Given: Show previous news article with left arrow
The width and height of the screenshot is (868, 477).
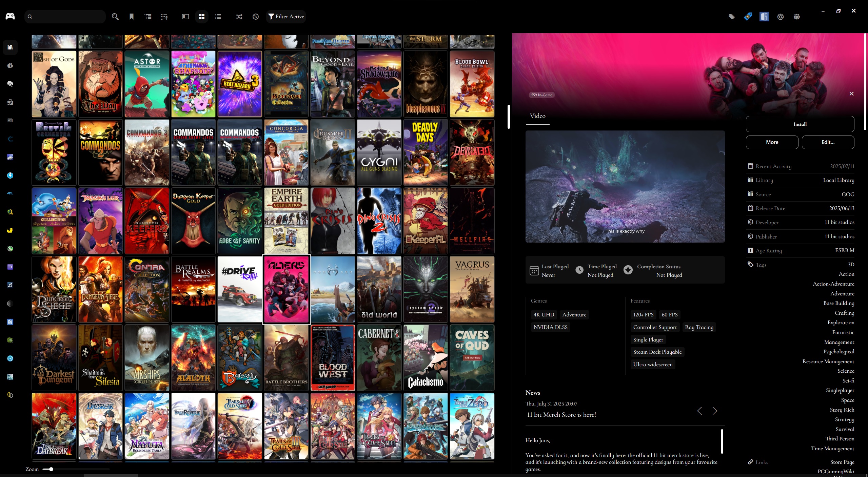Looking at the screenshot, I should tap(699, 411).
